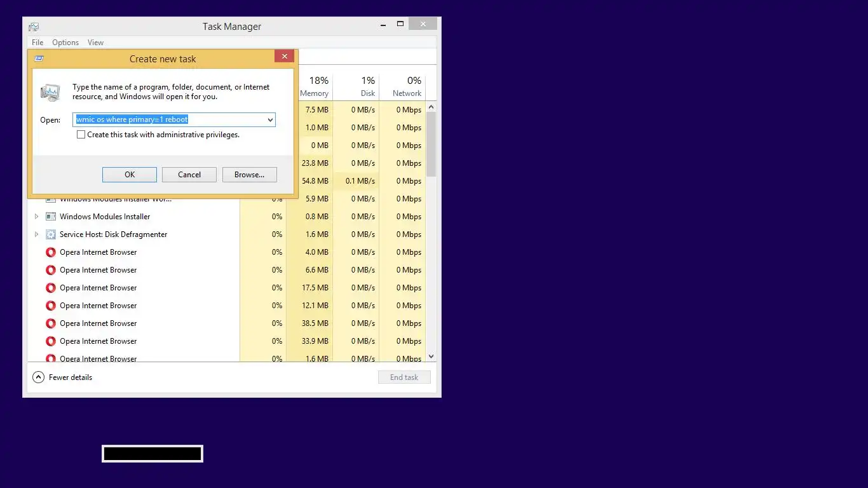Image resolution: width=868 pixels, height=488 pixels.
Task: Click Opera icon on the 6.6 MB row
Action: click(x=51, y=270)
